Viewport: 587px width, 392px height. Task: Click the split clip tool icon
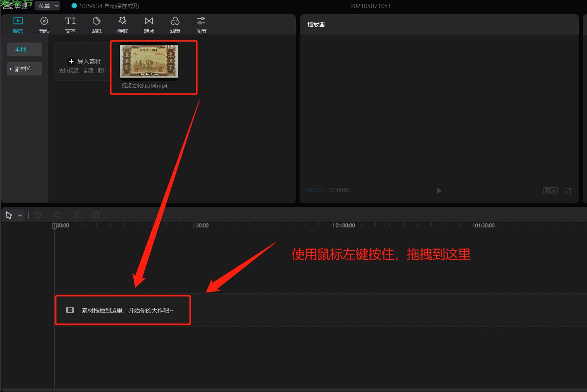click(77, 215)
